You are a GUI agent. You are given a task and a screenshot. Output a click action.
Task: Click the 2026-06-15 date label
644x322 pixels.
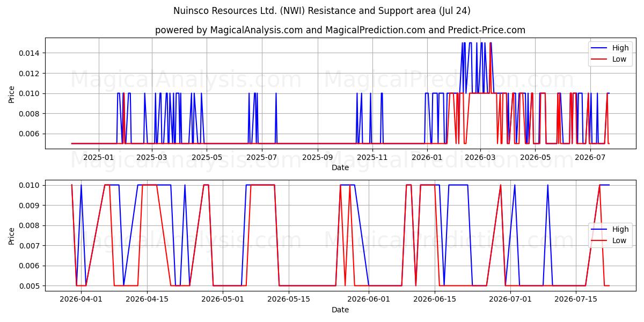click(434, 300)
